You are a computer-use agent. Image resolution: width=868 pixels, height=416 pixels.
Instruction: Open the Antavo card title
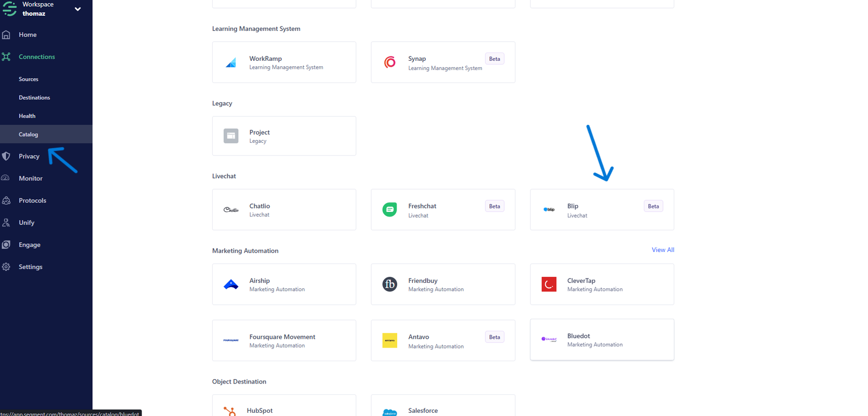pyautogui.click(x=418, y=337)
